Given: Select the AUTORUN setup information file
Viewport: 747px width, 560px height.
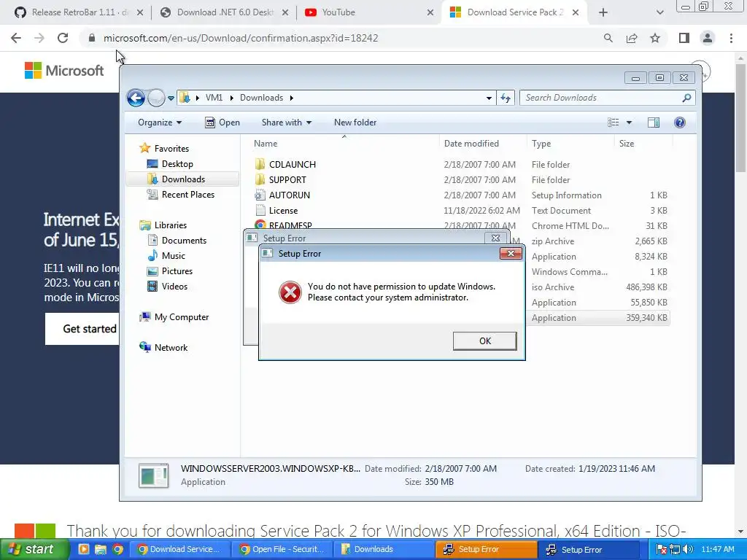Looking at the screenshot, I should click(289, 195).
